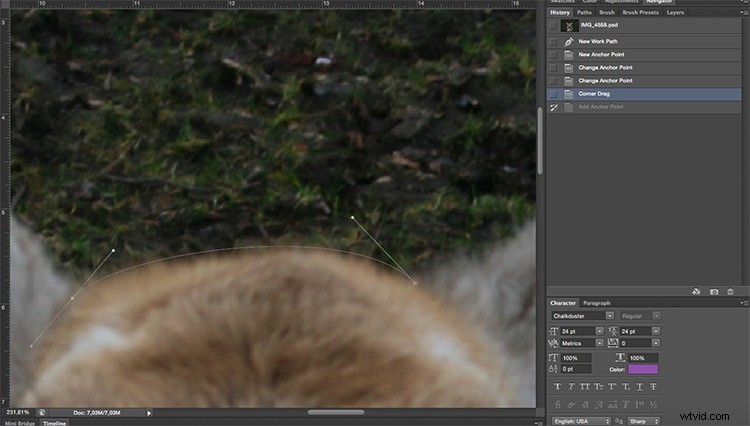Open the tracking value dropdown
750x426 pixels.
tap(656, 343)
